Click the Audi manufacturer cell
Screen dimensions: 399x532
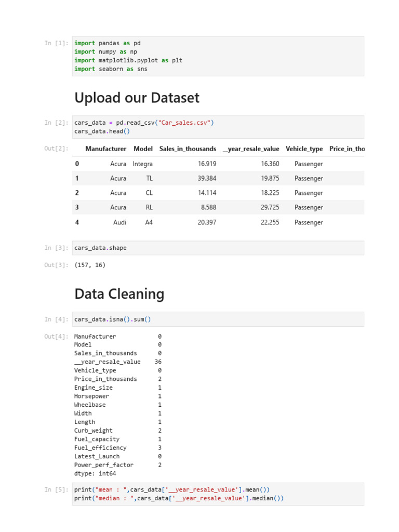pos(119,222)
